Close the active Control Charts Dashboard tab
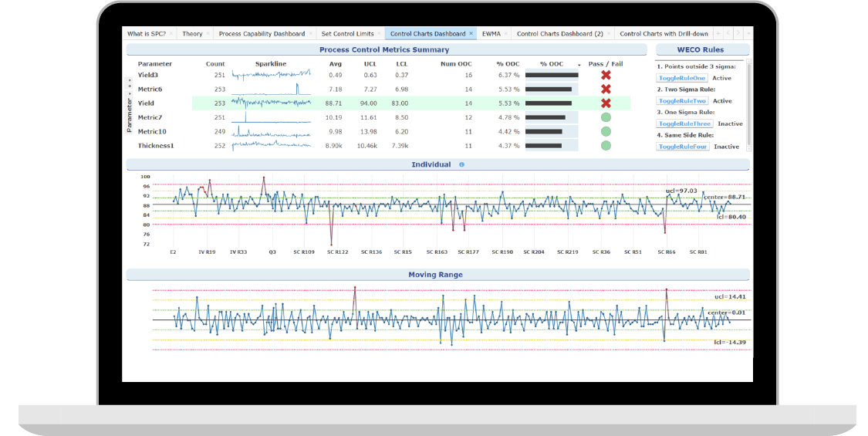This screenshot has width=868, height=436. click(471, 34)
